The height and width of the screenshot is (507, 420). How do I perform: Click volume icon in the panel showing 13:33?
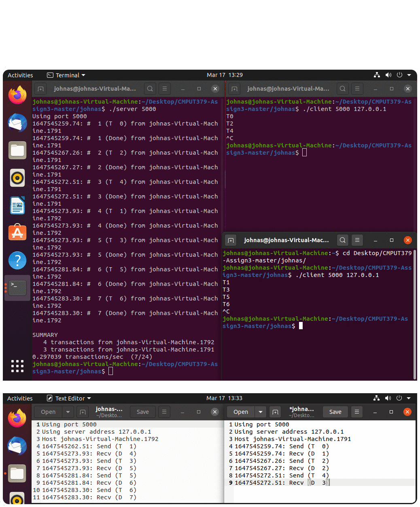(388, 398)
